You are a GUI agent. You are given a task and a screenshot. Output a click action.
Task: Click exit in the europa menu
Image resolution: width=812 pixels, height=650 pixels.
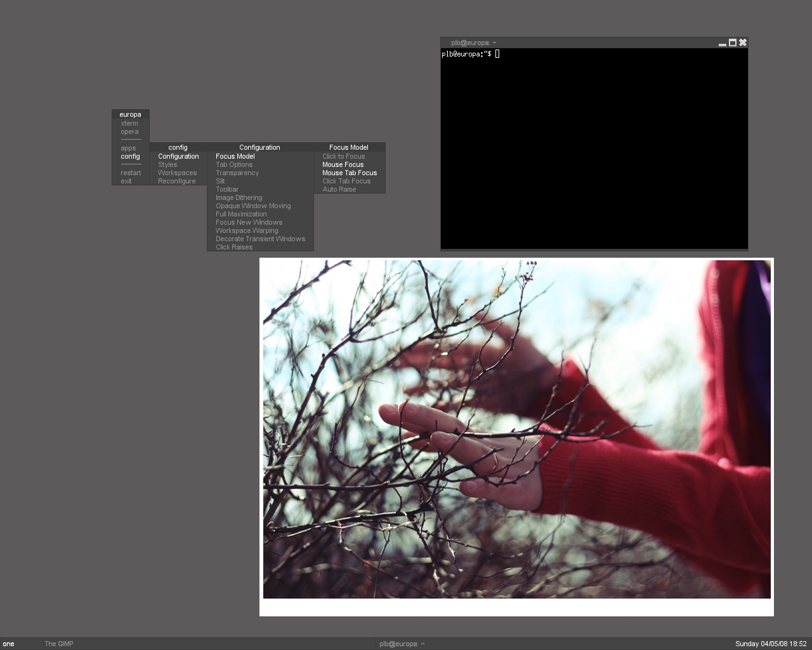click(130, 182)
